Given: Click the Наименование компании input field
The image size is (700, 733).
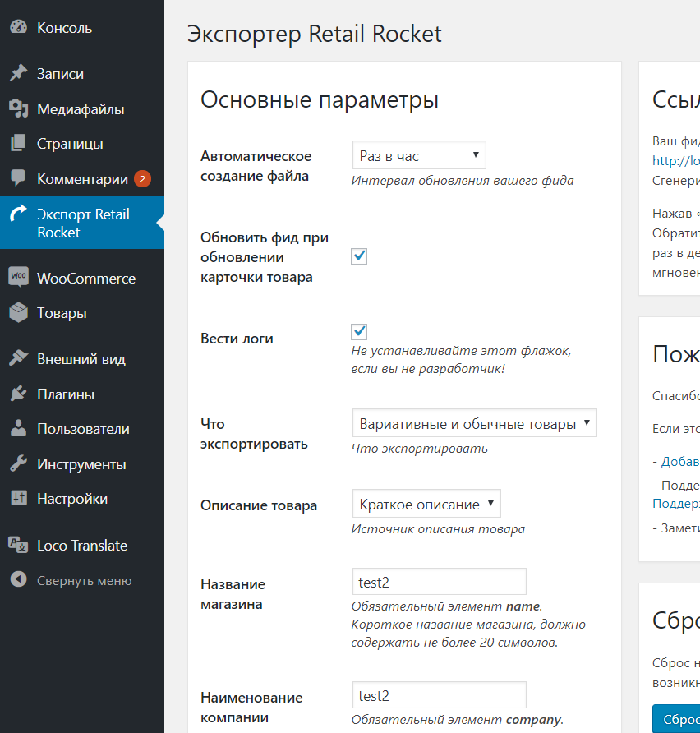Looking at the screenshot, I should click(440, 695).
